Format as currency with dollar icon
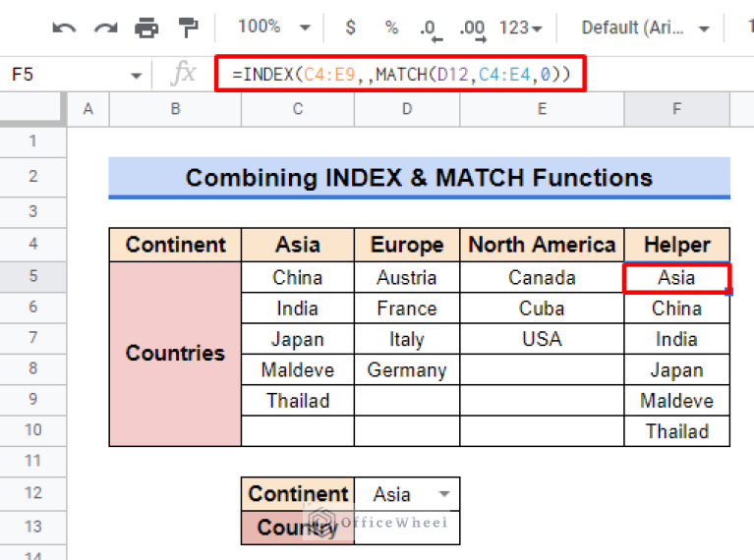754x560 pixels. coord(351,27)
